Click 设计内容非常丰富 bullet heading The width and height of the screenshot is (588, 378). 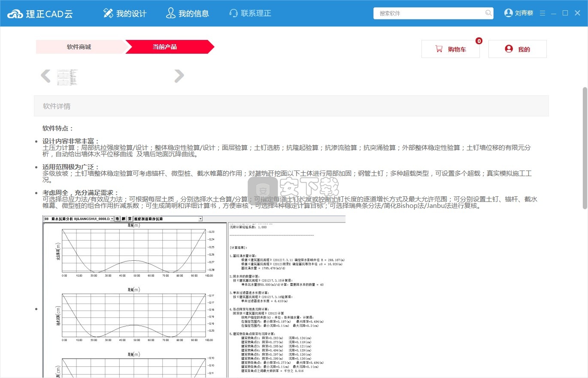(x=71, y=141)
